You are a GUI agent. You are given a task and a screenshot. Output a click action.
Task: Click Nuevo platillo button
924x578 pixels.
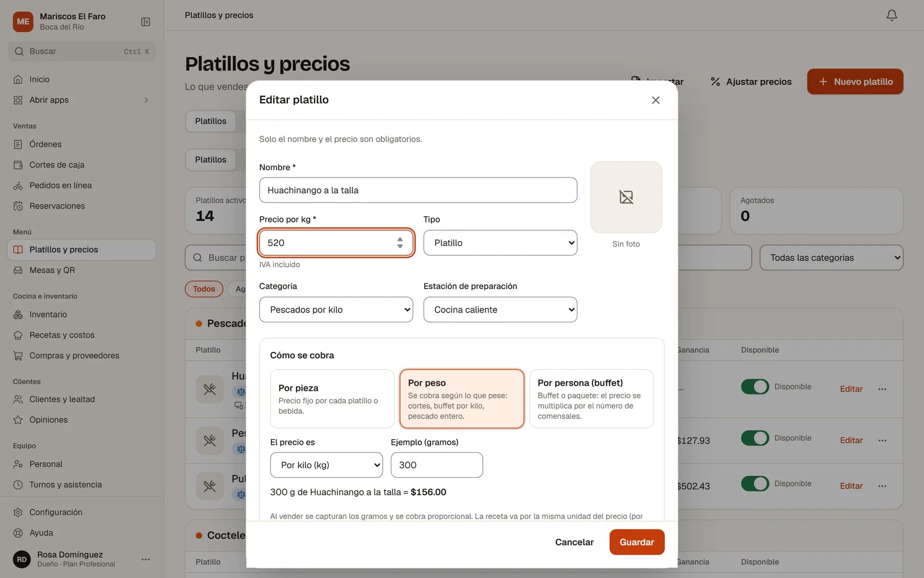[855, 81]
